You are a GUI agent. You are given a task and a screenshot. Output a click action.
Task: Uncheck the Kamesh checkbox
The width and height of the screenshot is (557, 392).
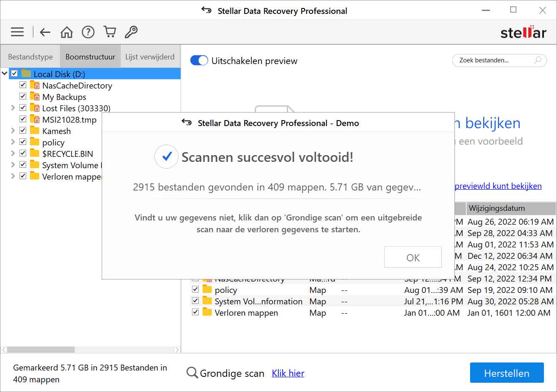[x=23, y=130]
